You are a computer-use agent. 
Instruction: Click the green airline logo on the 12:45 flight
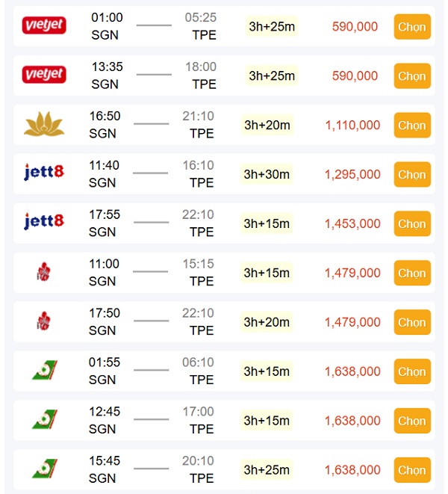click(44, 419)
